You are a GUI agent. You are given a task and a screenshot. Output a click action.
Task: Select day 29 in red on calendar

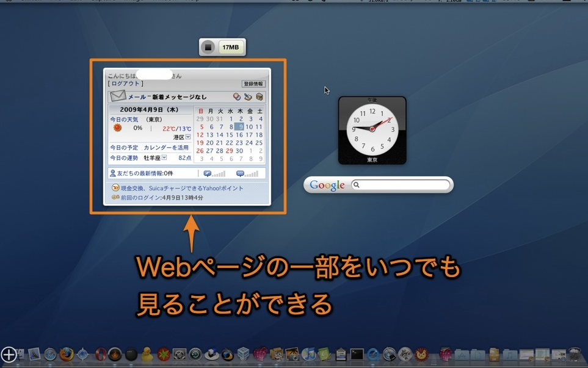[230, 151]
